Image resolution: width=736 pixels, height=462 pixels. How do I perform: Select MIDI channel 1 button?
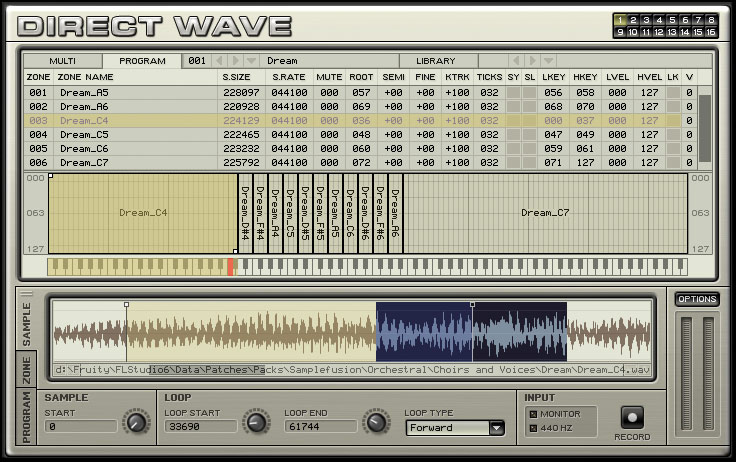coord(620,20)
